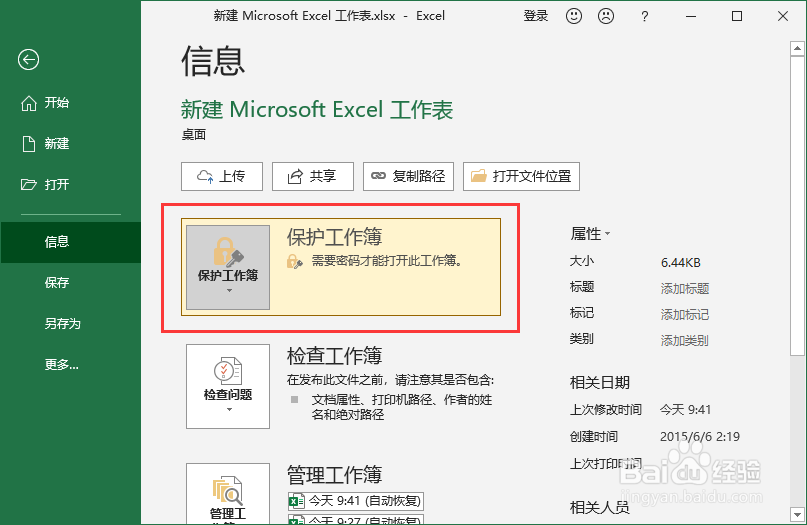Select 开始 in the left menu
This screenshot has width=807, height=525.
pyautogui.click(x=71, y=103)
